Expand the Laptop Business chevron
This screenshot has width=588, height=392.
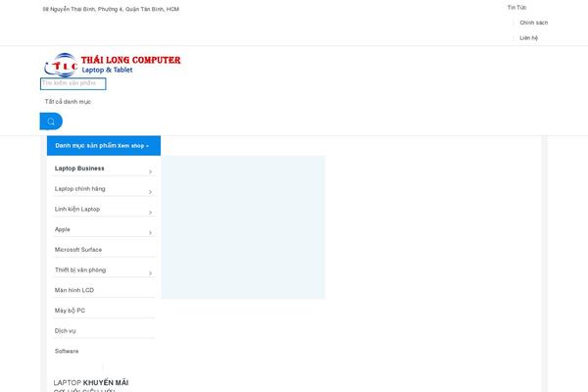150,171
